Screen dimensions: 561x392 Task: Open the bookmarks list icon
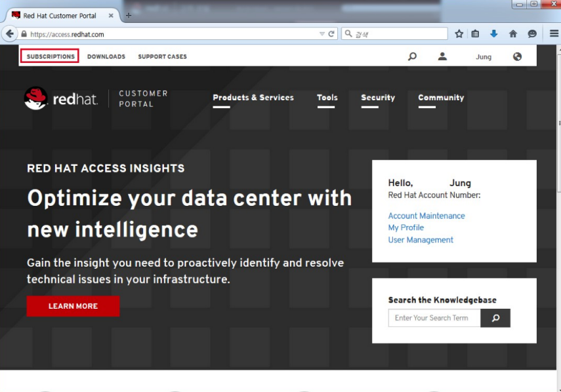coord(475,34)
